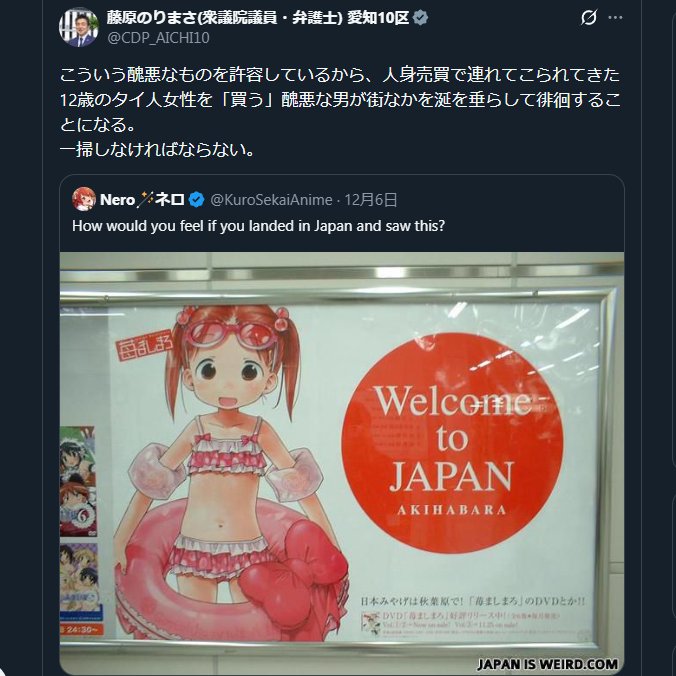Open the @CDP_AICHI10 handle link
The height and width of the screenshot is (676, 676).
158,38
